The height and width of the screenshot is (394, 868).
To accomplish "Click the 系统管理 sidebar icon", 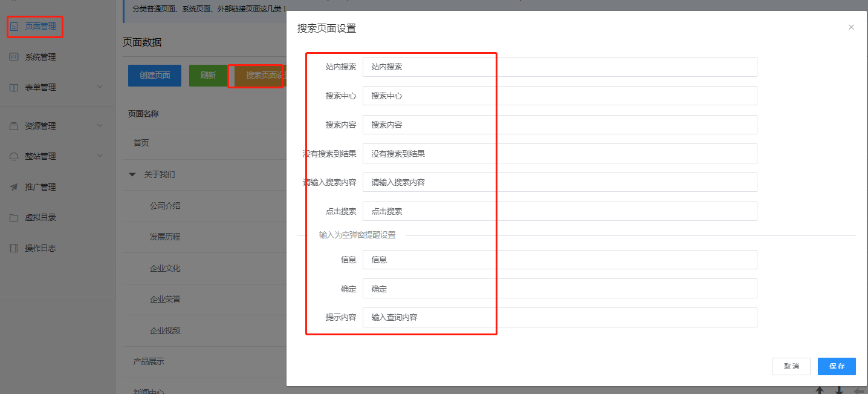I will tap(14, 57).
